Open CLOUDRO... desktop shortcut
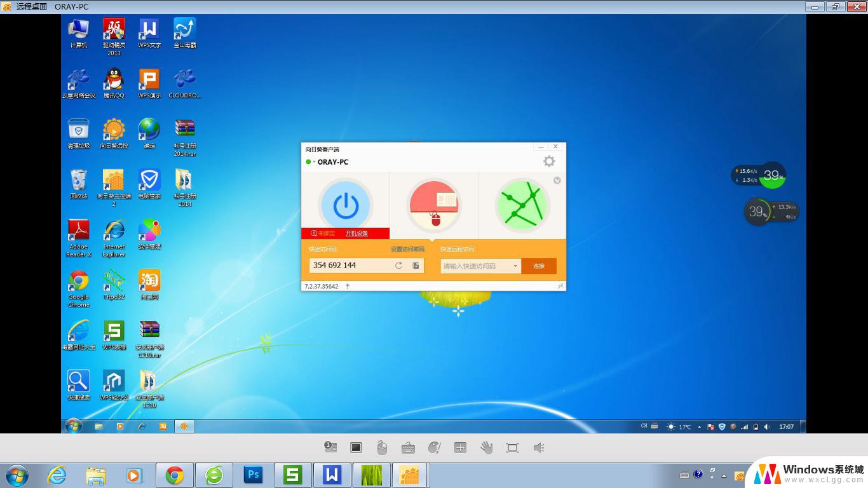The image size is (868, 488). [185, 83]
